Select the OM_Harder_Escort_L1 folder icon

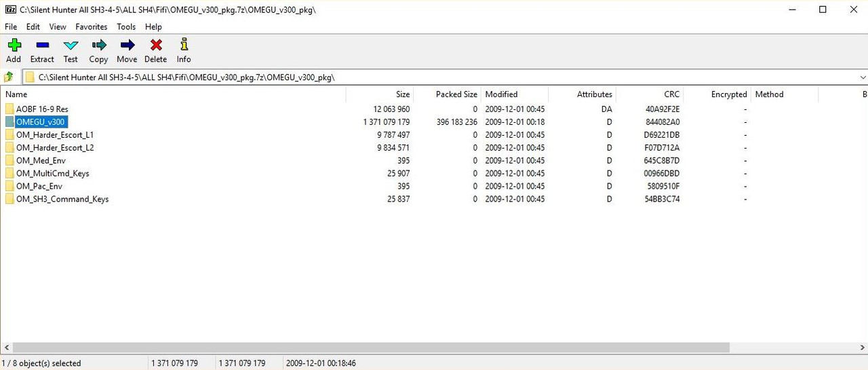pyautogui.click(x=9, y=134)
